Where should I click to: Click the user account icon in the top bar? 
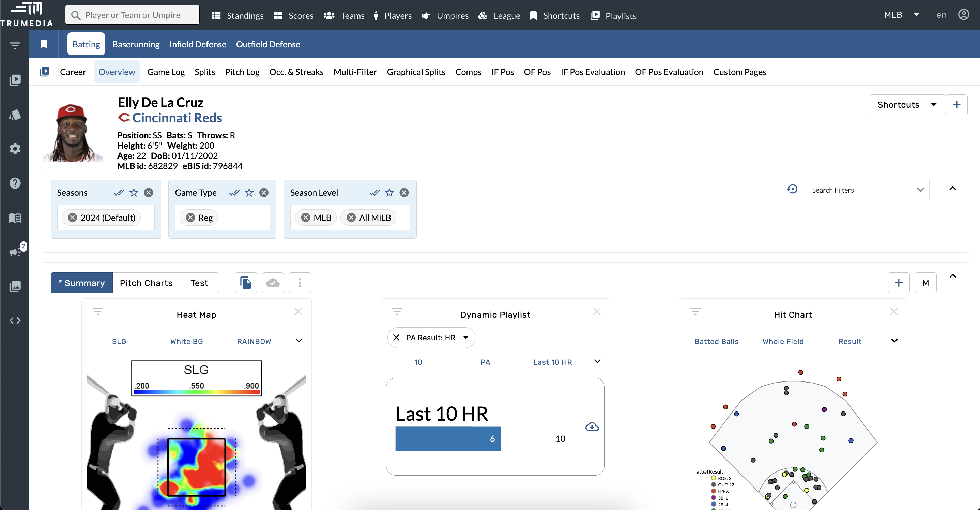click(963, 15)
